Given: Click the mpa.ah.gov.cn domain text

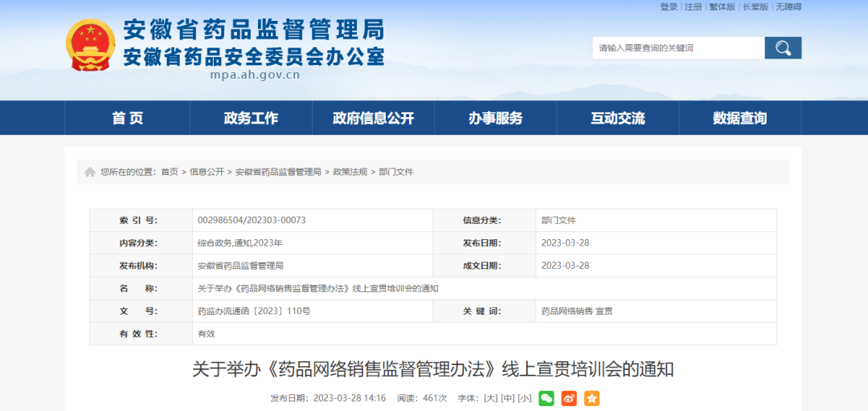Looking at the screenshot, I should tap(256, 75).
